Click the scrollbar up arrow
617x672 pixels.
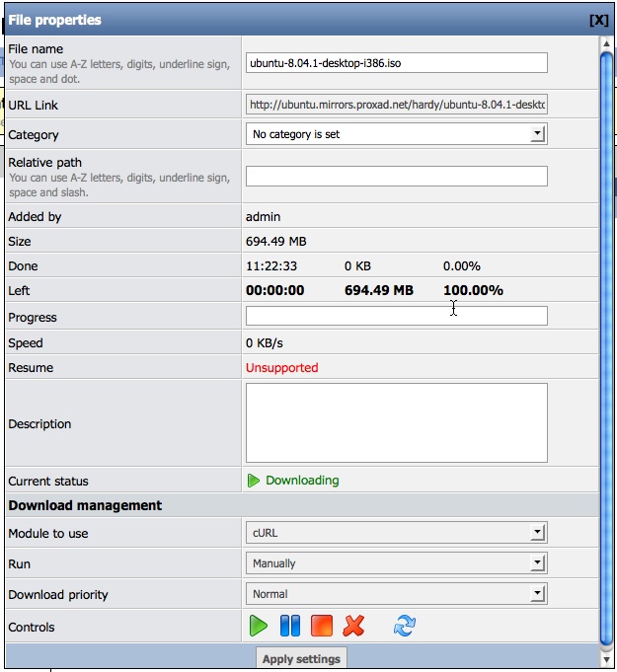606,44
